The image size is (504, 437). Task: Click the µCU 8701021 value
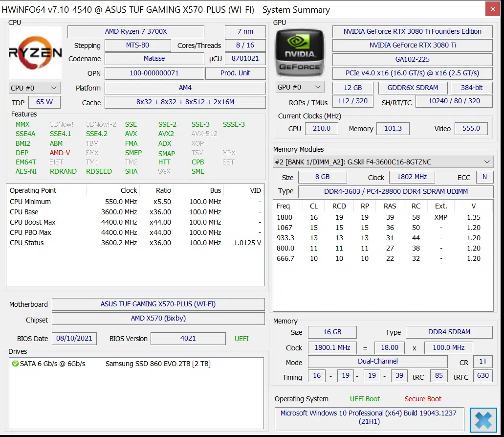[x=245, y=59]
